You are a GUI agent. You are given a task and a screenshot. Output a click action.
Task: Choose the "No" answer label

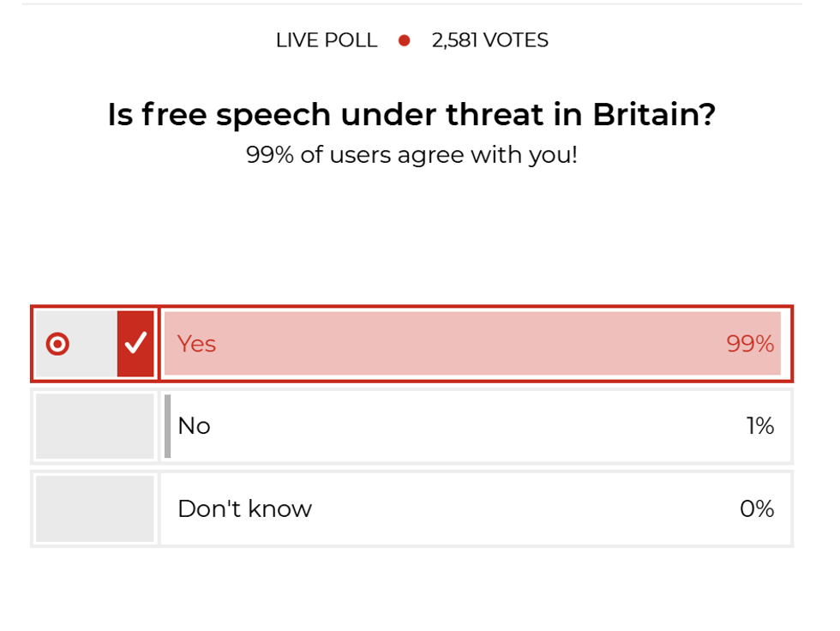(x=194, y=426)
